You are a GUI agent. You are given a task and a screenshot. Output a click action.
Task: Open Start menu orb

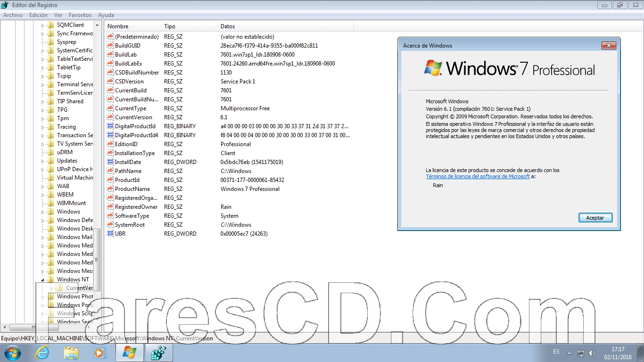tap(12, 353)
